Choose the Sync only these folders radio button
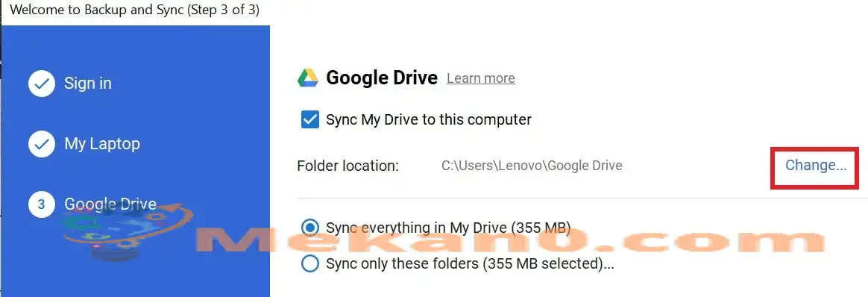The height and width of the screenshot is (297, 868). point(310,263)
